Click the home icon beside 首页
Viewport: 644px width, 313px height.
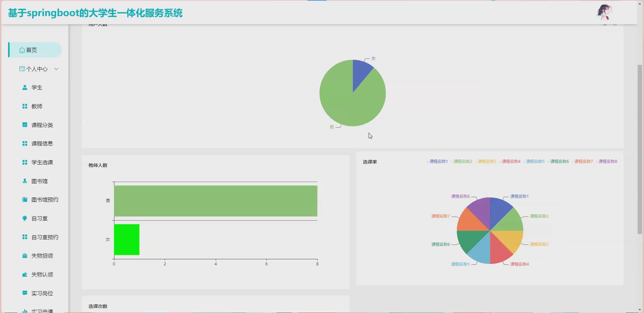pos(22,50)
